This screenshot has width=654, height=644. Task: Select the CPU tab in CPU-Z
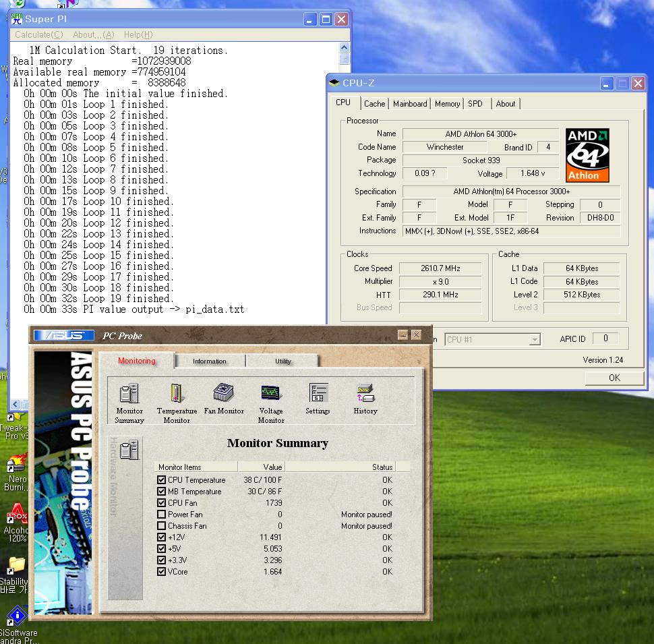(343, 103)
